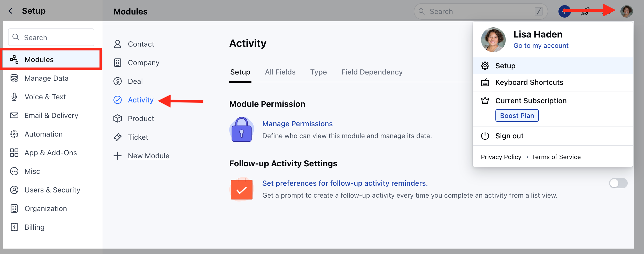Image resolution: width=644 pixels, height=254 pixels.
Task: Click the Boost Plan button
Action: click(517, 116)
